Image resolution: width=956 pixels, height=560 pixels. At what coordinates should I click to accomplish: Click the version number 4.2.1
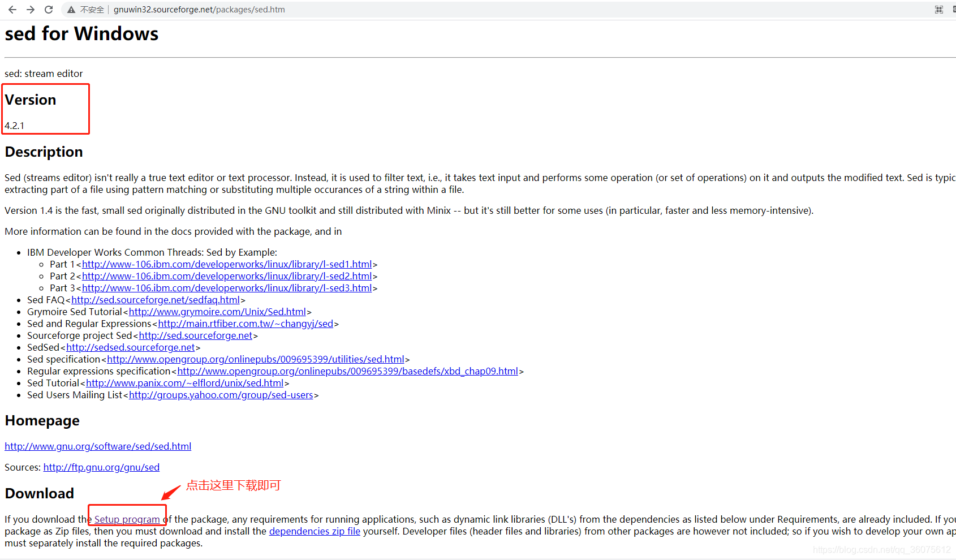tap(15, 126)
